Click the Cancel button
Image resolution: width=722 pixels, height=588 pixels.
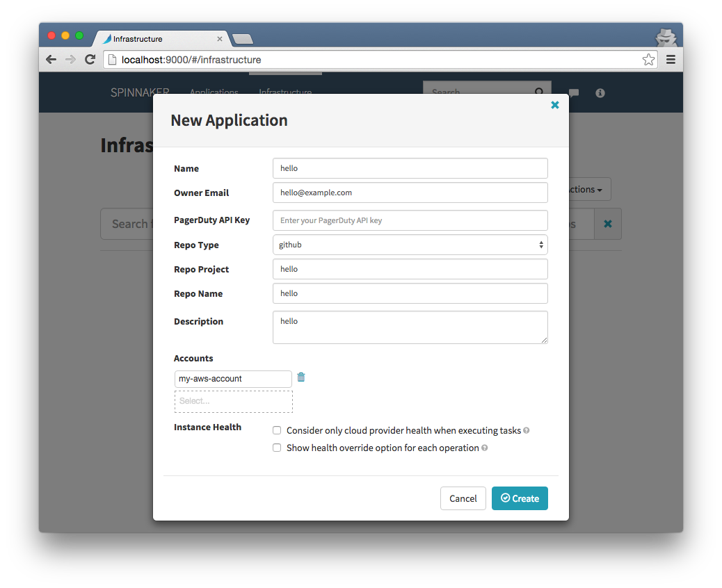pyautogui.click(x=463, y=498)
